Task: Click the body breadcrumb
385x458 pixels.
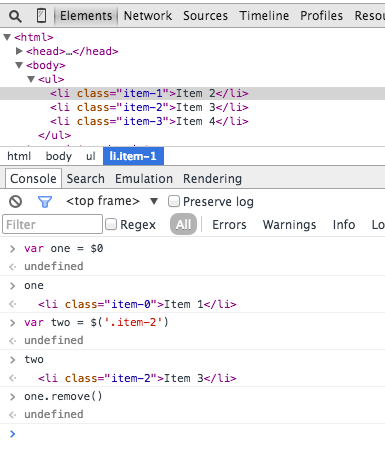Action: pos(59,156)
